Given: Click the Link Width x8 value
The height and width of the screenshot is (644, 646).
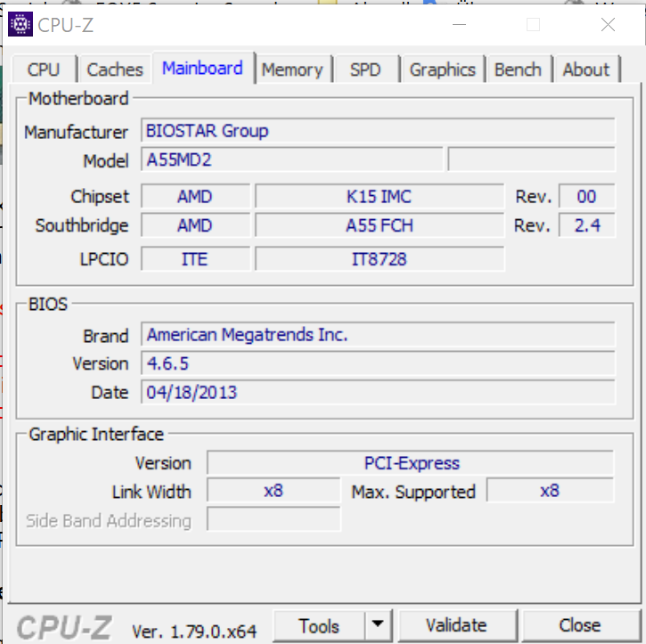Looking at the screenshot, I should [274, 491].
